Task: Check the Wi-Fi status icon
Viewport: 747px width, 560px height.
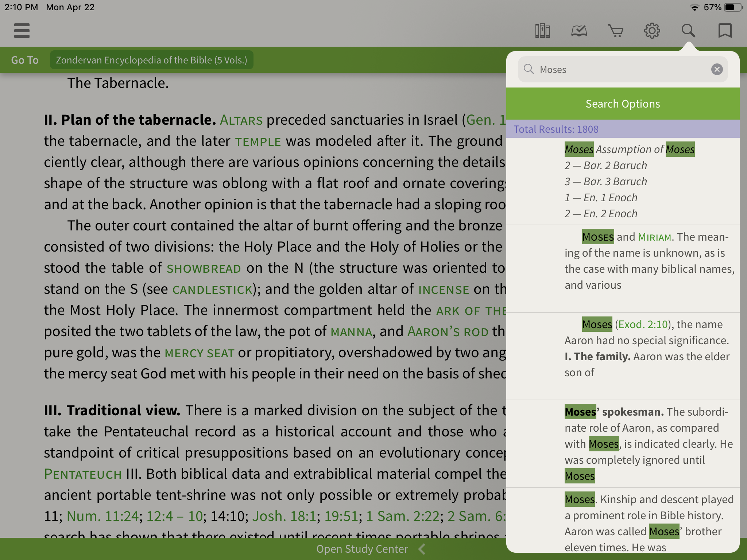Action: point(695,7)
